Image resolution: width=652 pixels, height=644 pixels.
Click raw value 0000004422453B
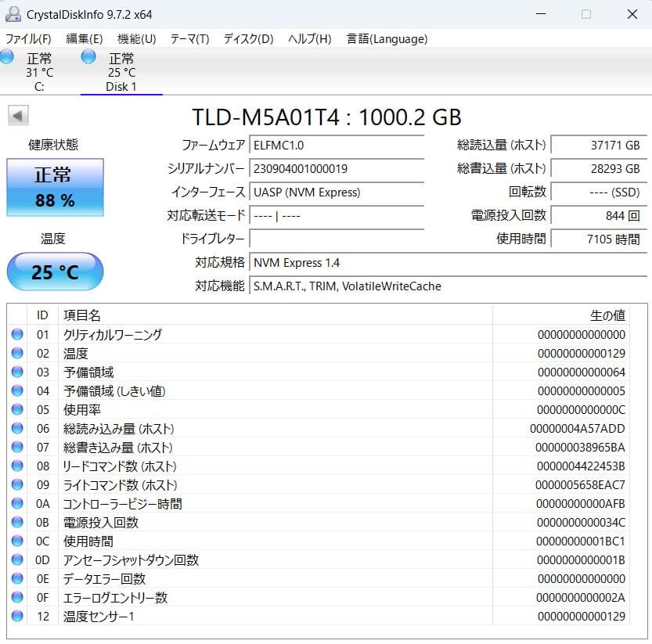pyautogui.click(x=581, y=466)
